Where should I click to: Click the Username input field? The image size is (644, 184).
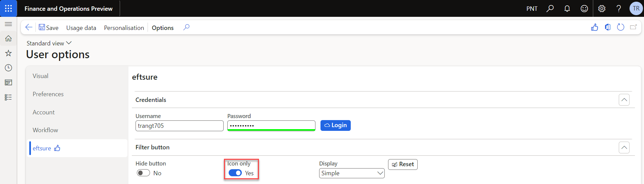pos(180,126)
